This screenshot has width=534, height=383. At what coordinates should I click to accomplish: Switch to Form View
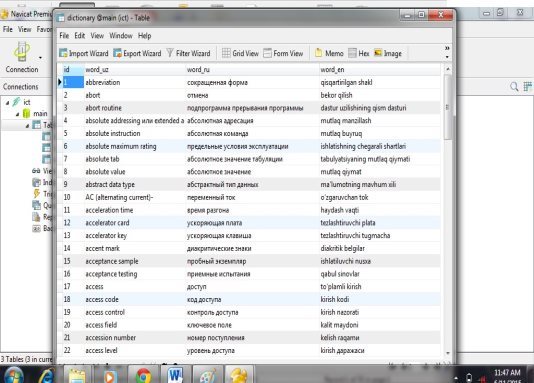click(x=283, y=53)
